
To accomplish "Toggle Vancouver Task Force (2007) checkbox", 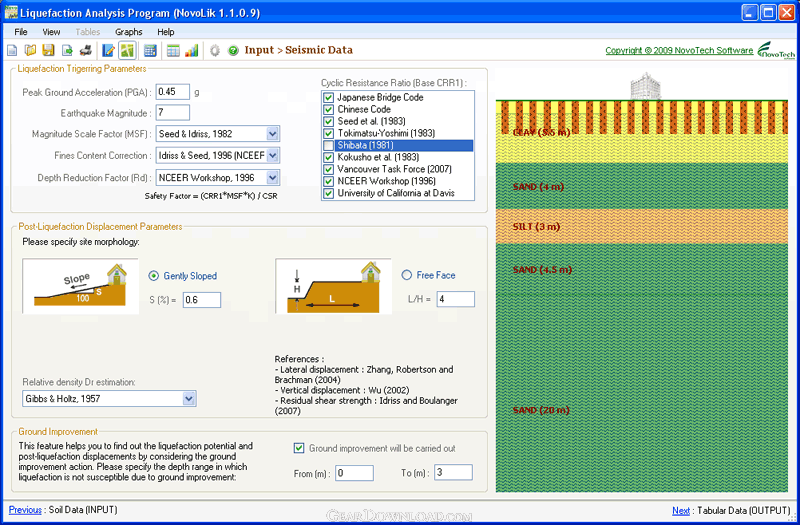I will click(x=329, y=169).
